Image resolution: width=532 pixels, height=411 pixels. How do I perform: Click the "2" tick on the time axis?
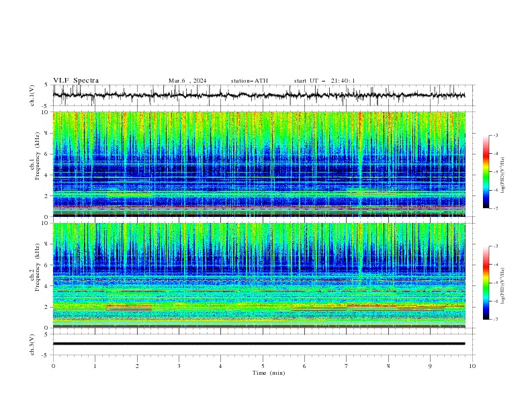[x=137, y=366]
